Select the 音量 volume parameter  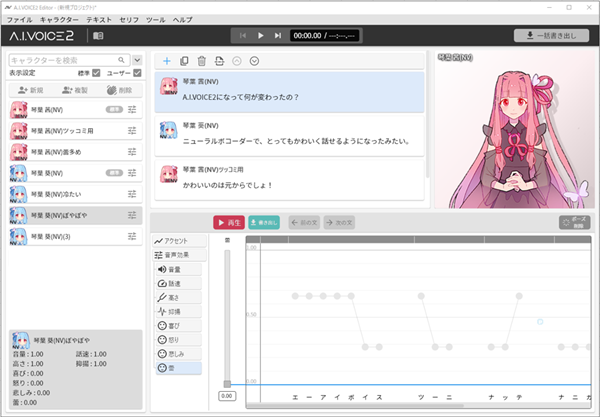click(179, 269)
